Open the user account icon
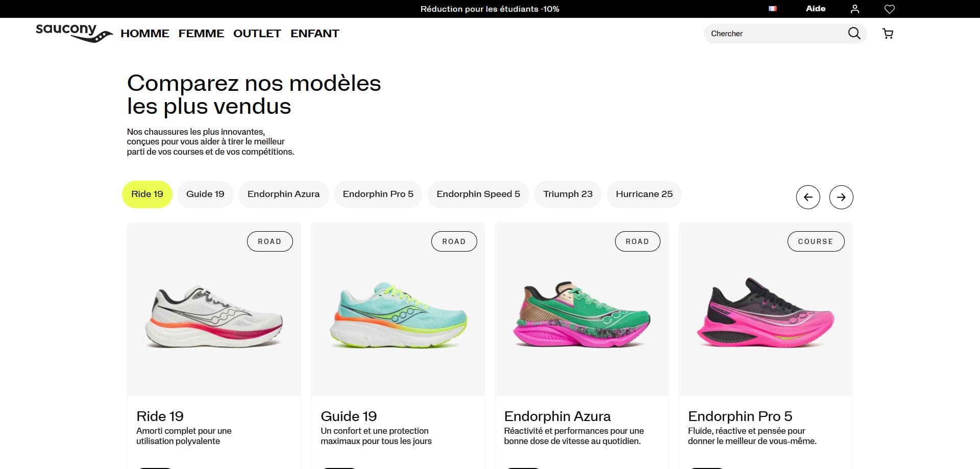980x469 pixels. point(855,9)
